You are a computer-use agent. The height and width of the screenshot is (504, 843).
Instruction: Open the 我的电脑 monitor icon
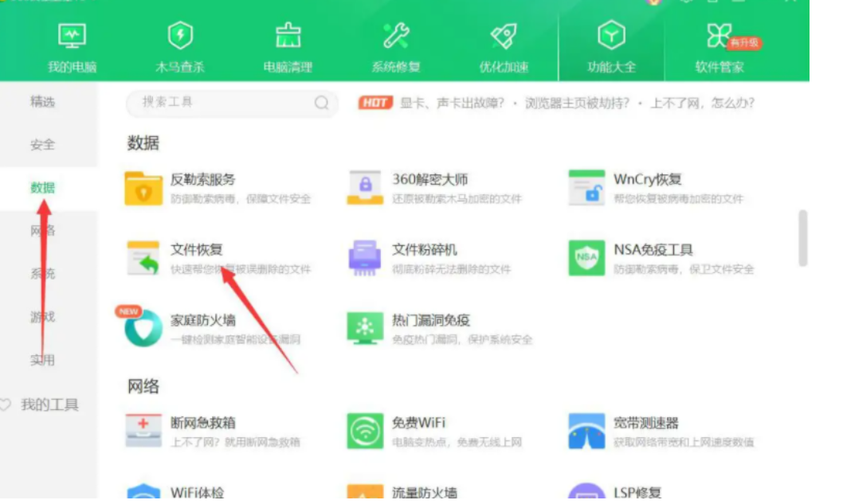click(72, 36)
